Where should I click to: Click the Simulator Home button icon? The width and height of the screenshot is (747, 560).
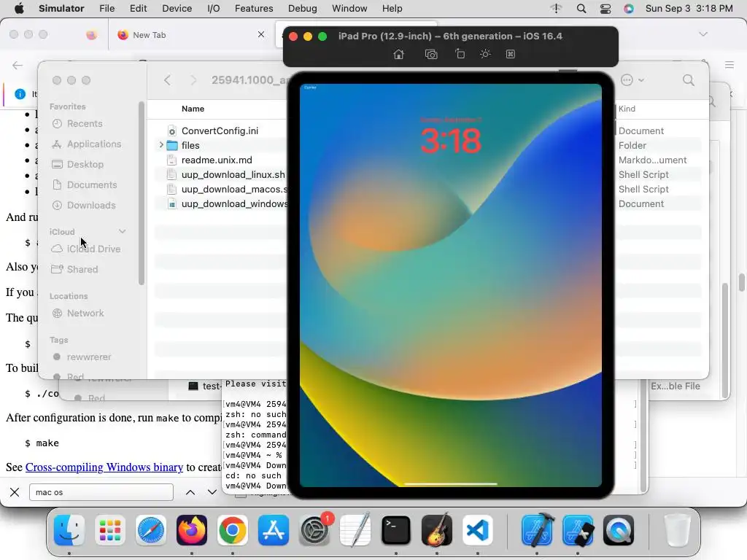pos(399,54)
